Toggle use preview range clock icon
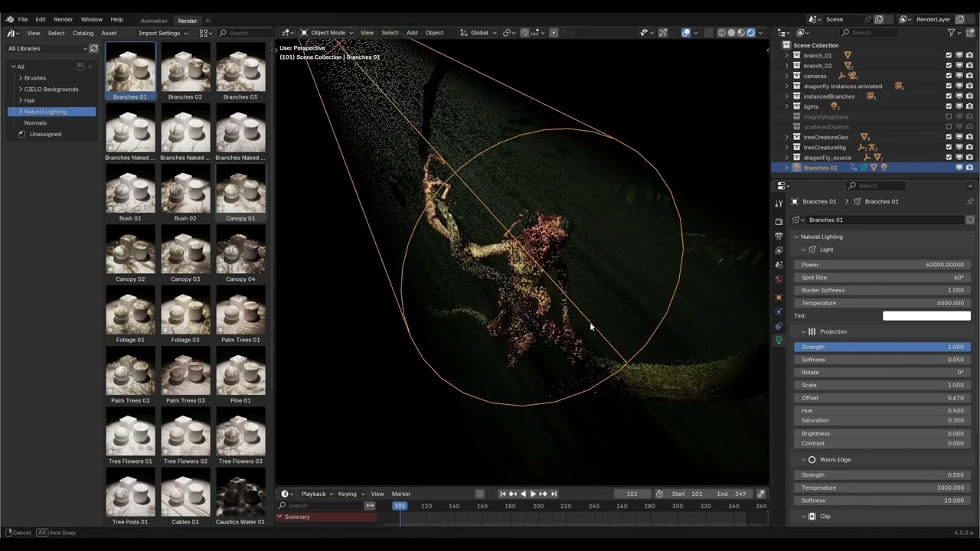 [659, 494]
